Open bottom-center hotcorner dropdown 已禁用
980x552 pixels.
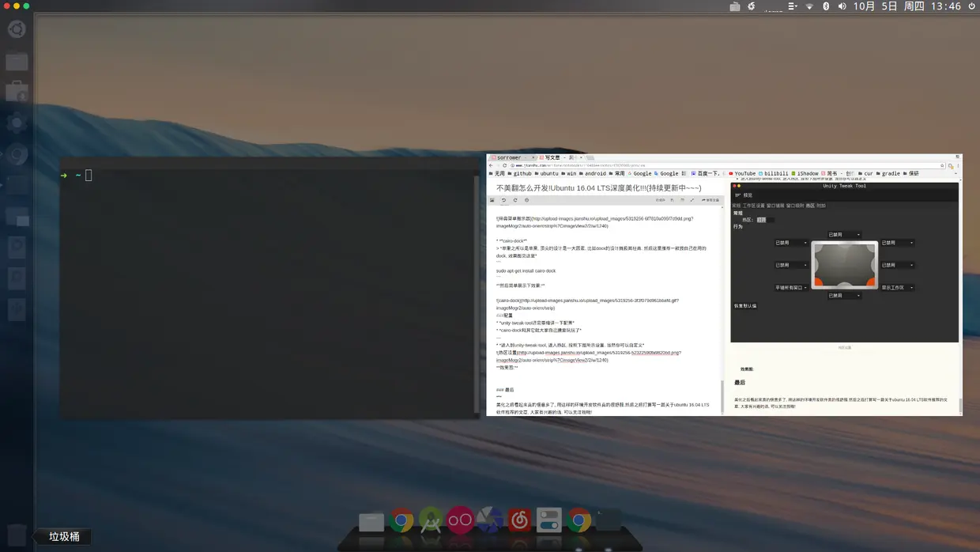coord(844,296)
